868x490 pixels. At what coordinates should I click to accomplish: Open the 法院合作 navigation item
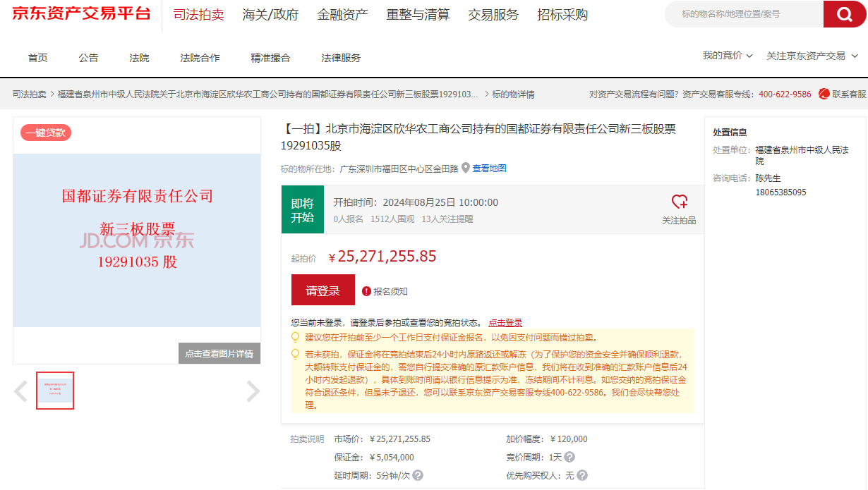point(200,58)
